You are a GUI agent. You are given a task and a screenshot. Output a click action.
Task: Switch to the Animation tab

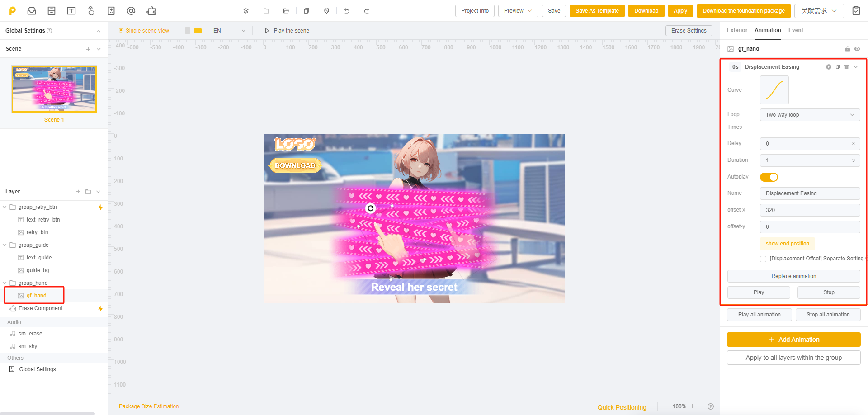768,30
